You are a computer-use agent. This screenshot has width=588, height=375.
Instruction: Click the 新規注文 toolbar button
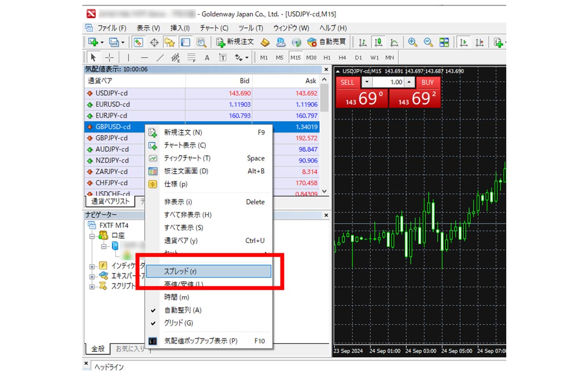pos(235,42)
